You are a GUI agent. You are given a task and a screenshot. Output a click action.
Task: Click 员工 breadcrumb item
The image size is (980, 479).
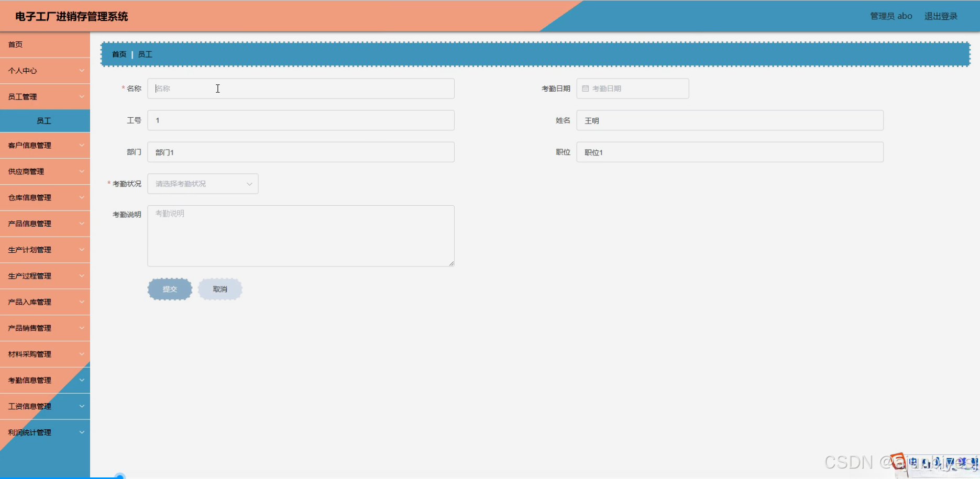[145, 54]
